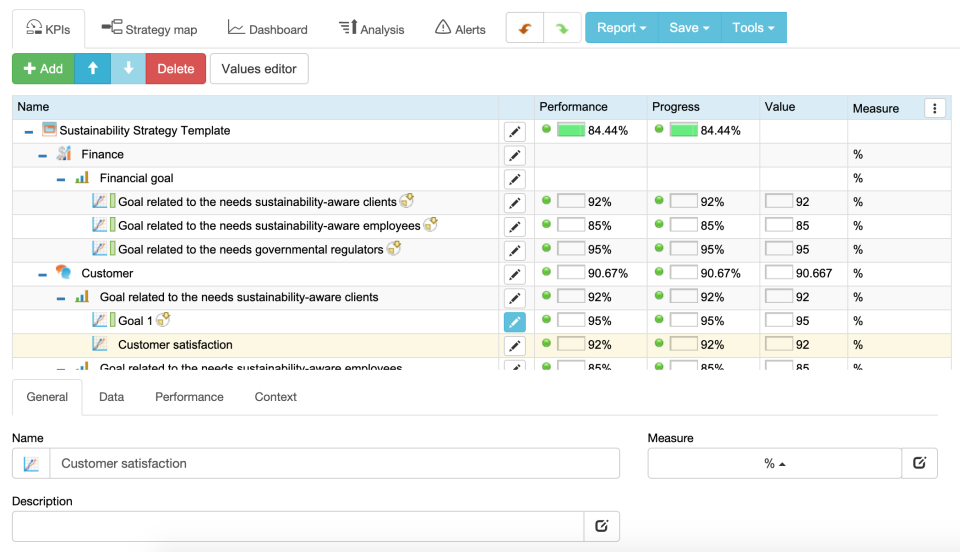
Task: Click the green Add button
Action: point(43,69)
